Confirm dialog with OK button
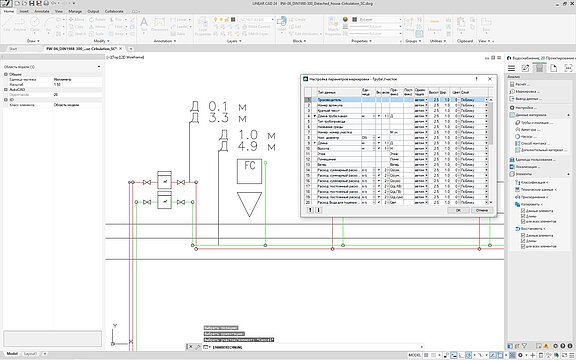 pyautogui.click(x=458, y=210)
